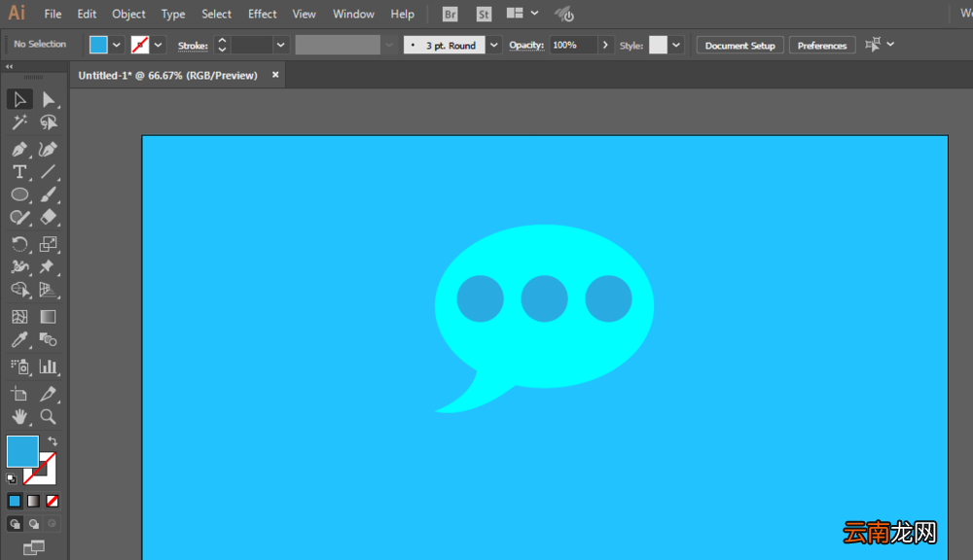Select the Slice tool
The height and width of the screenshot is (560, 973).
tap(48, 394)
